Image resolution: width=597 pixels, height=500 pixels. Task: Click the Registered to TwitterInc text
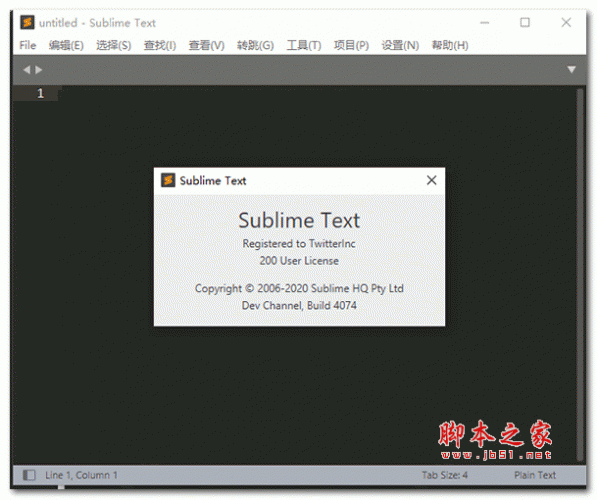(299, 243)
